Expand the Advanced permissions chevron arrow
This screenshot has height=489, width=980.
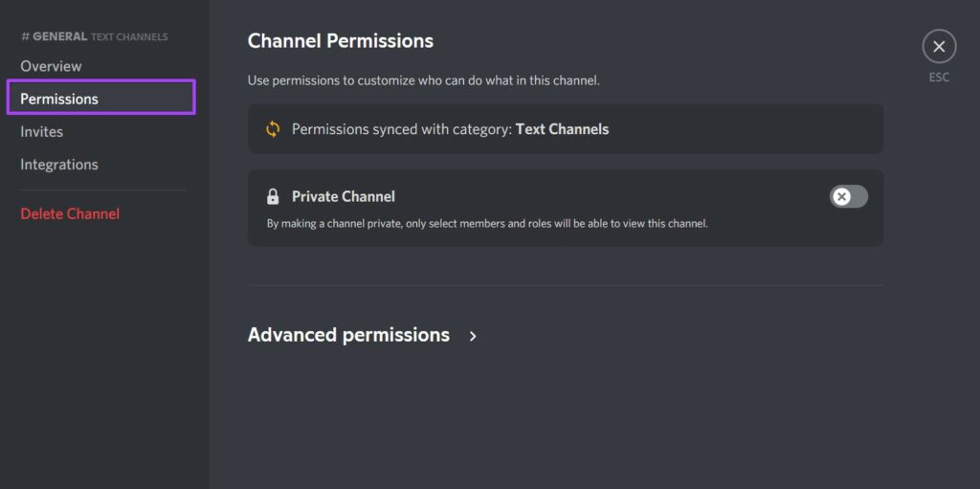point(473,336)
